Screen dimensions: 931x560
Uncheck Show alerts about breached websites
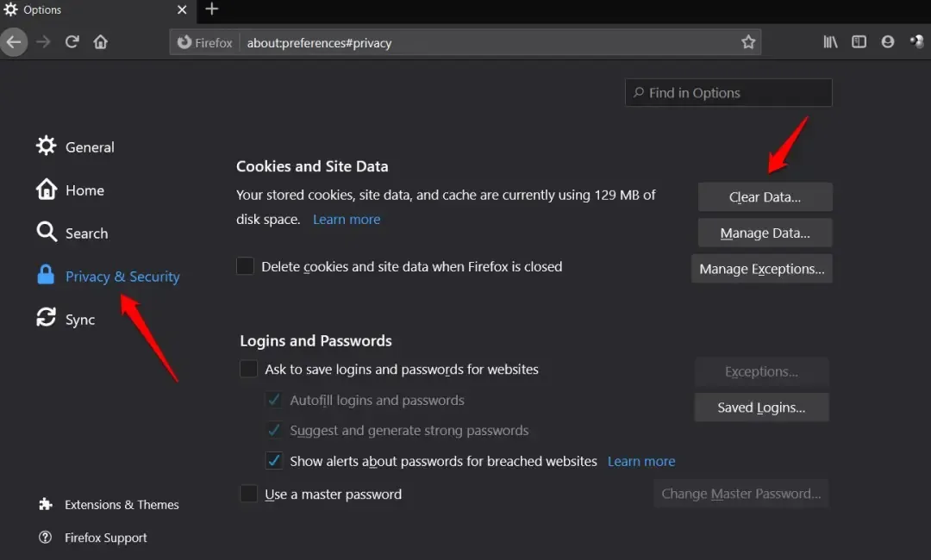274,461
